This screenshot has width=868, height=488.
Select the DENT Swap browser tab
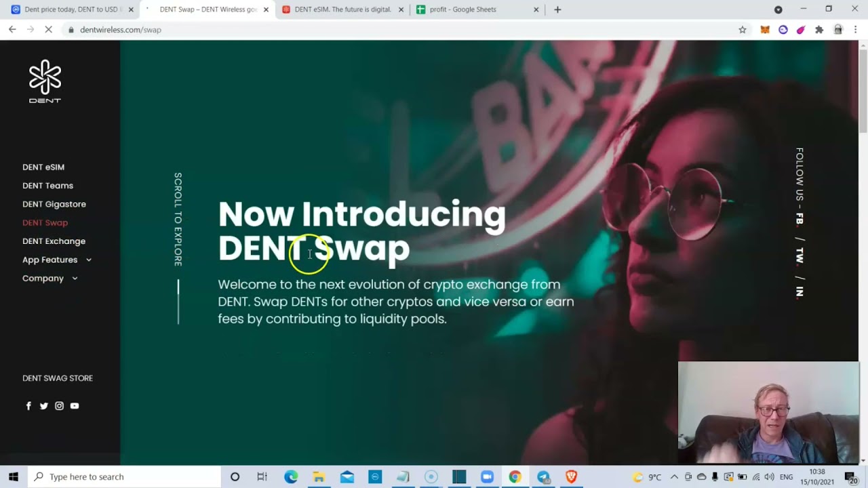point(207,9)
